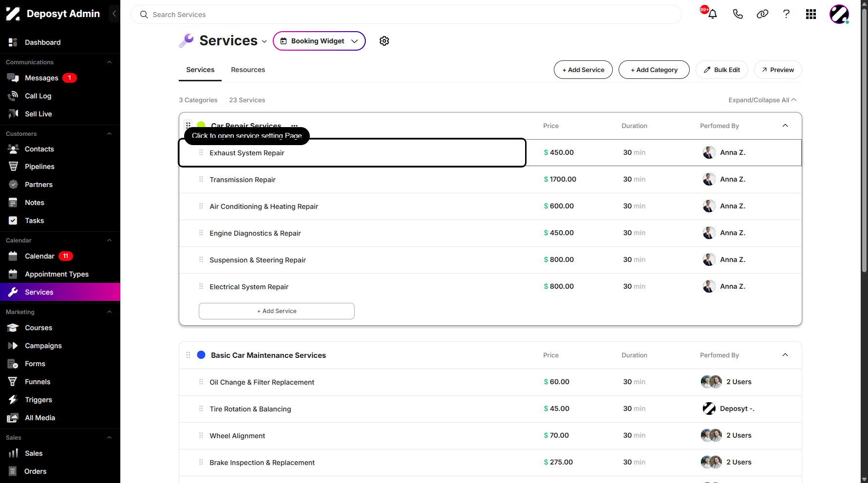This screenshot has height=483, width=868.
Task: Open the user profile avatar
Action: click(x=839, y=14)
